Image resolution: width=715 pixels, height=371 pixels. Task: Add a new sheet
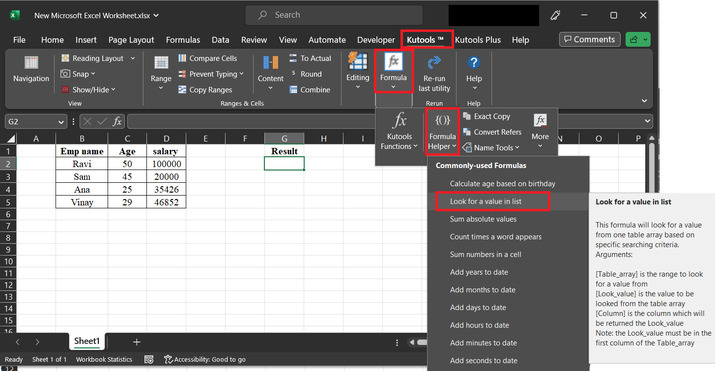pyautogui.click(x=136, y=341)
